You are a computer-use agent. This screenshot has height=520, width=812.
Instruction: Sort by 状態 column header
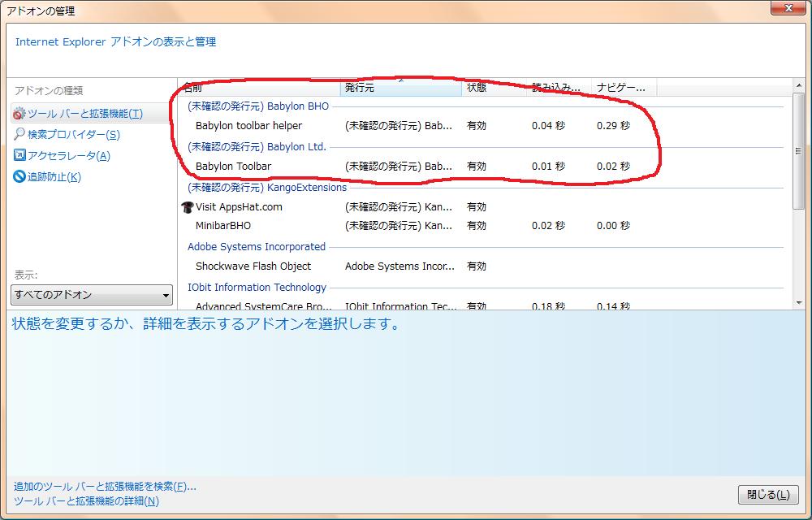[x=494, y=88]
